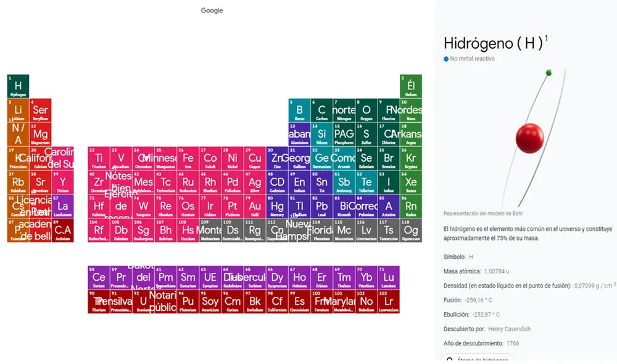Image resolution: width=617 pixels, height=364 pixels.
Task: Open the Magnesium (Mg) element tile
Action: pos(40,134)
